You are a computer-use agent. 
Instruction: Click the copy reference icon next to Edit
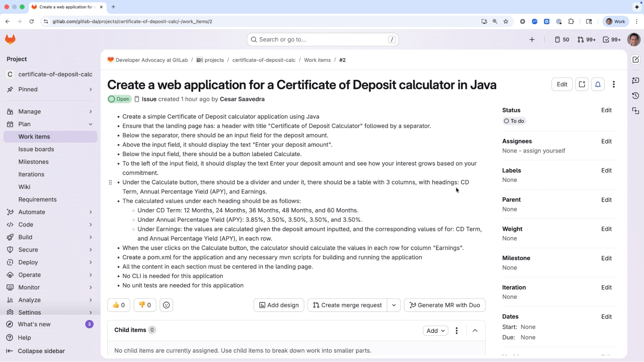click(582, 84)
